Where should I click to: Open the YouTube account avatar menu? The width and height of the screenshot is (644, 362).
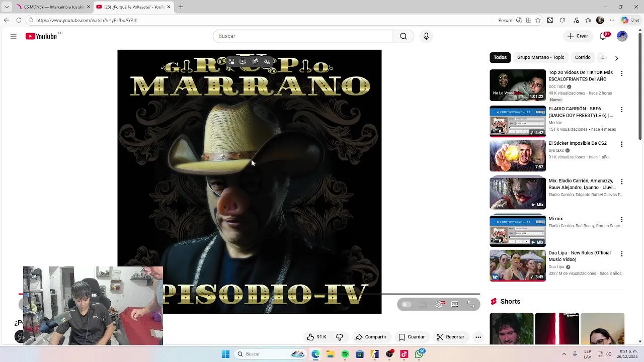point(622,36)
